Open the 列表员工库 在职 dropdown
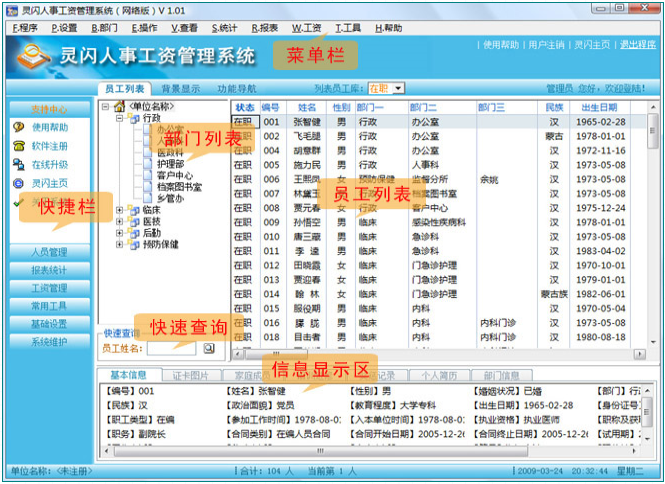 pos(398,88)
